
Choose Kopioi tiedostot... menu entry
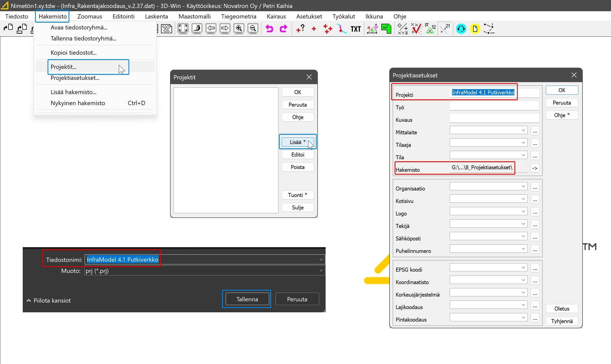pos(95,53)
